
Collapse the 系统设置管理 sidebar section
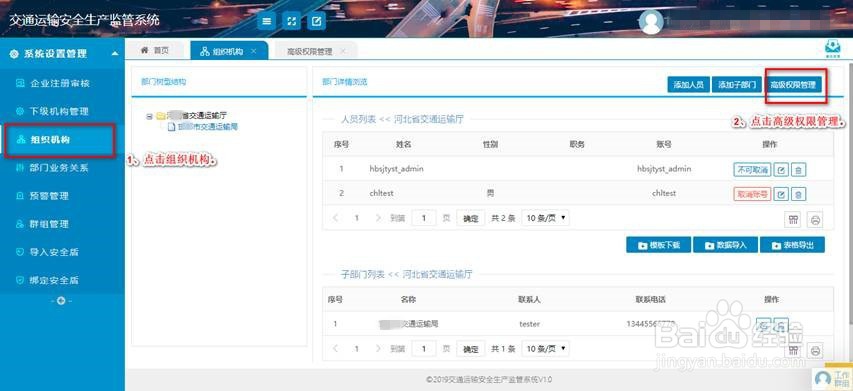pos(115,54)
